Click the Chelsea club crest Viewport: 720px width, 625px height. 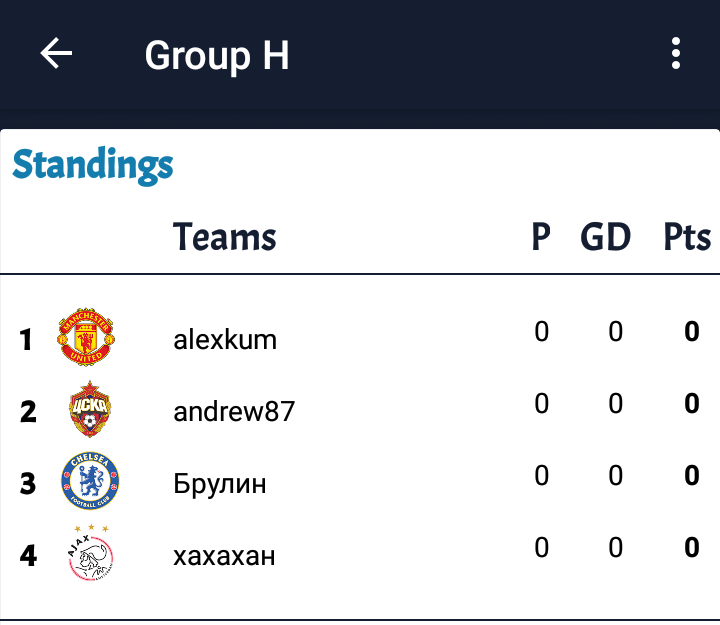pyautogui.click(x=90, y=480)
